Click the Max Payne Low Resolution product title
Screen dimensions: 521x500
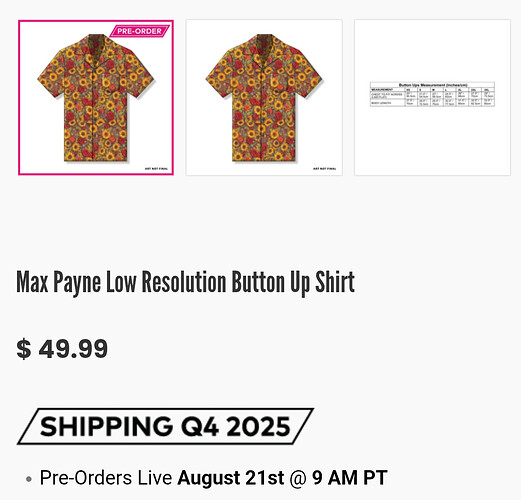coord(185,283)
